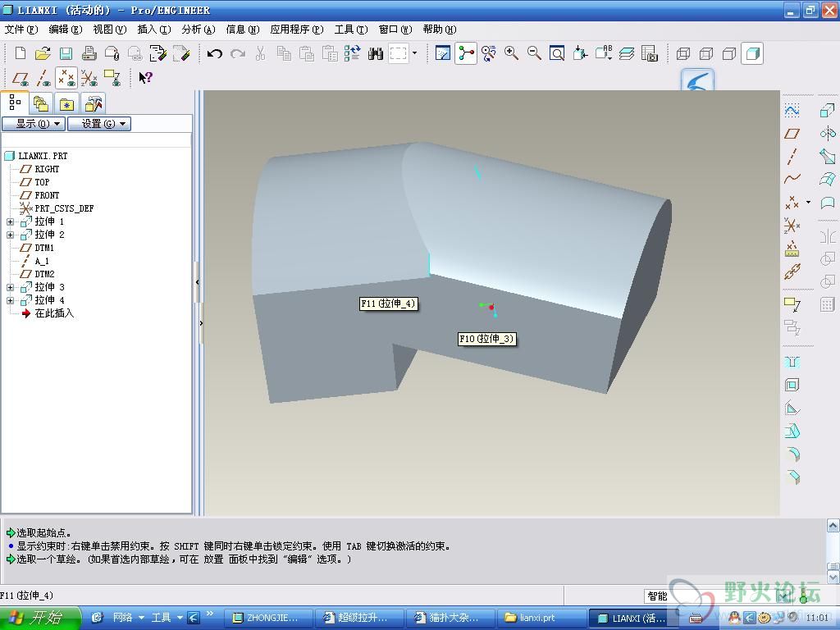The height and width of the screenshot is (630, 840).
Task: Open the datum point tool flyout arrow
Action: tap(808, 202)
